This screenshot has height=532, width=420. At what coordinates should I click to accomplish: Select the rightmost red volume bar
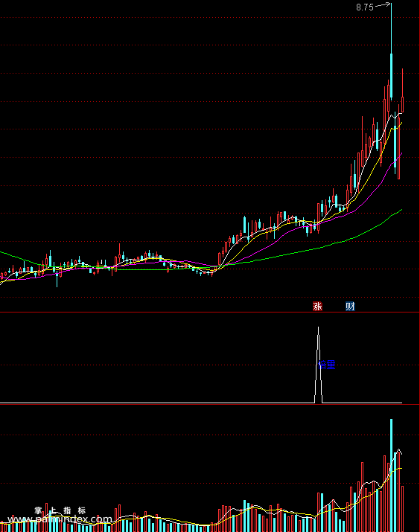pyautogui.click(x=403, y=509)
